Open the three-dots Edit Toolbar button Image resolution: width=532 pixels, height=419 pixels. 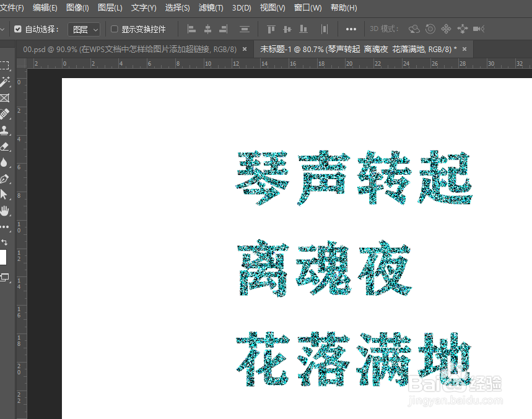tap(5, 227)
